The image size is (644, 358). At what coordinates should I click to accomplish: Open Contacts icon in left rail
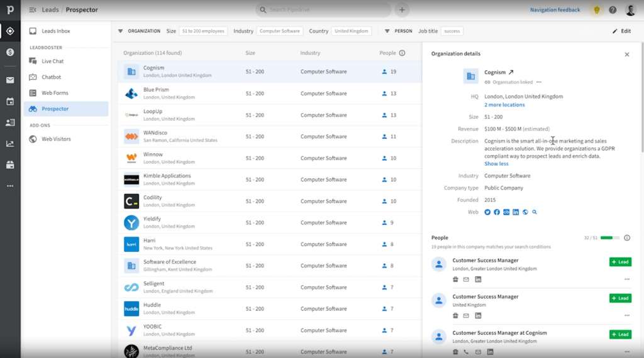tap(10, 122)
